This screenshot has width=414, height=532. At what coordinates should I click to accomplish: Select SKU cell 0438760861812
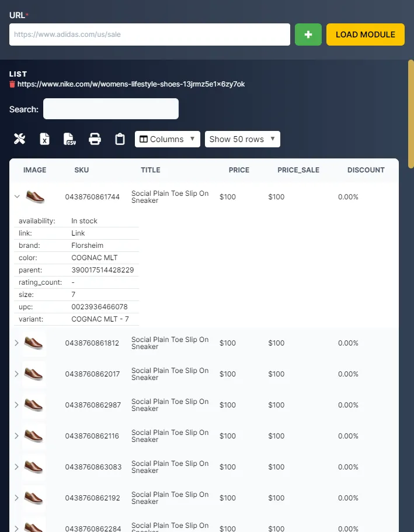92,343
